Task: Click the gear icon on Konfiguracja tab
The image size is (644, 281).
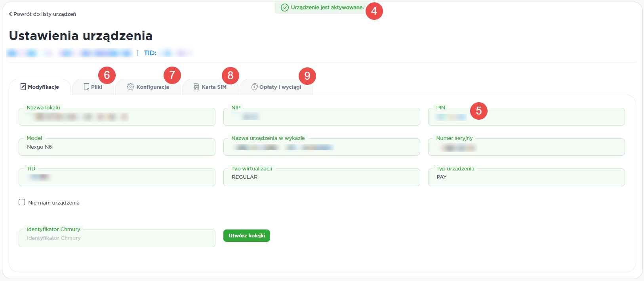Action: point(130,86)
